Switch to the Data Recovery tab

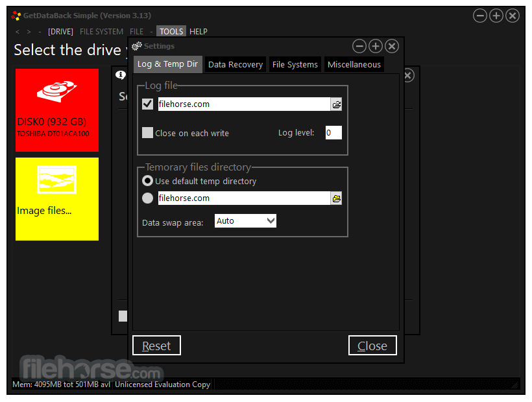tap(236, 64)
